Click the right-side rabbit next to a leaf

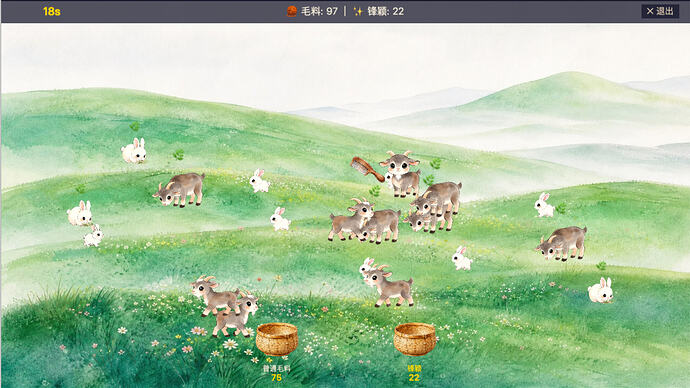pos(544,205)
